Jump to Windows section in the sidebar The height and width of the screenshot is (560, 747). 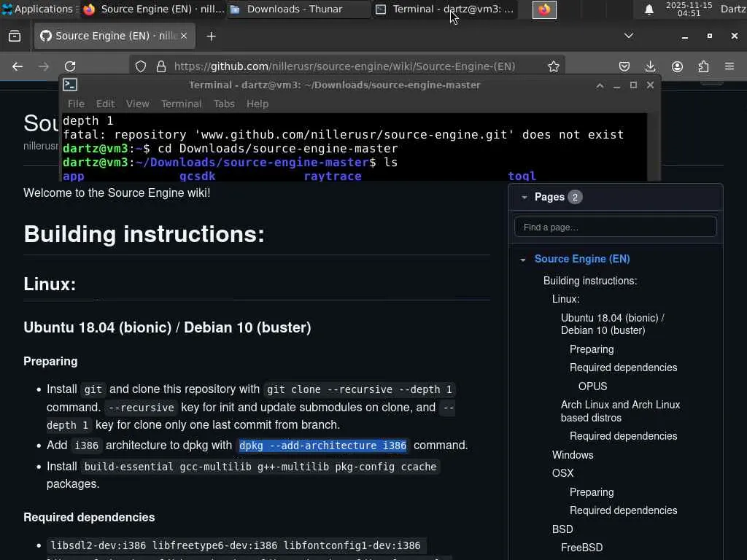573,455
